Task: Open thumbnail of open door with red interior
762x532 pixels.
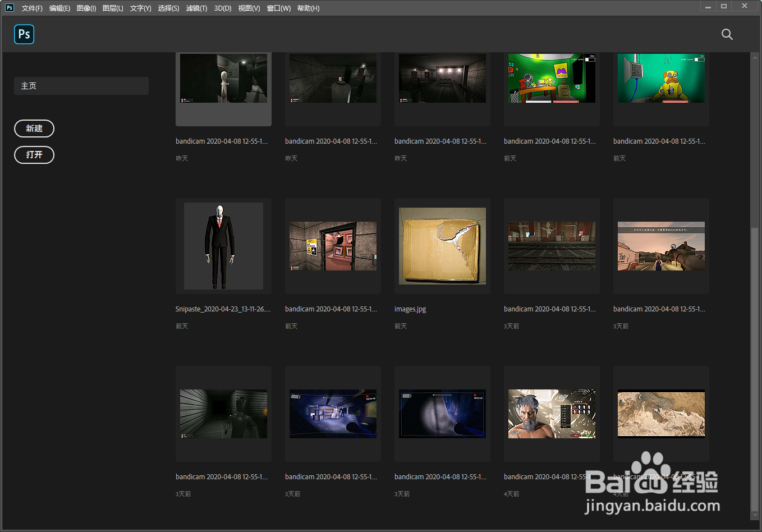Action: (333, 246)
